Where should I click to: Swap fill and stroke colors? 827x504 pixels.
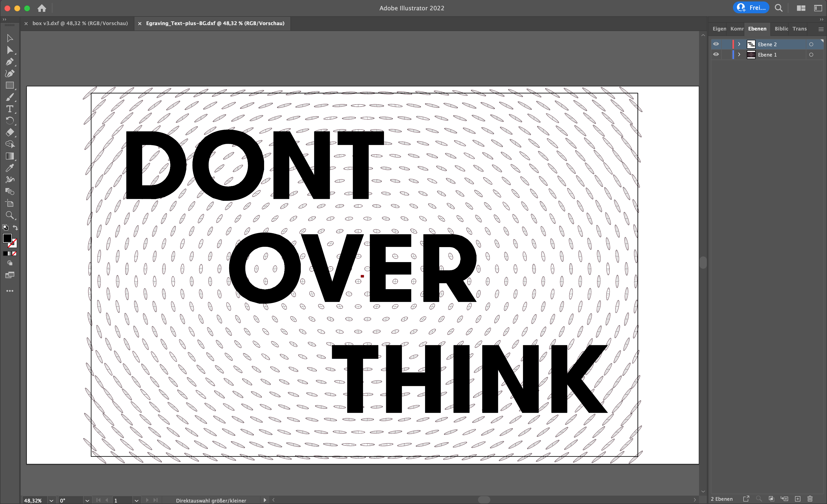pyautogui.click(x=15, y=227)
